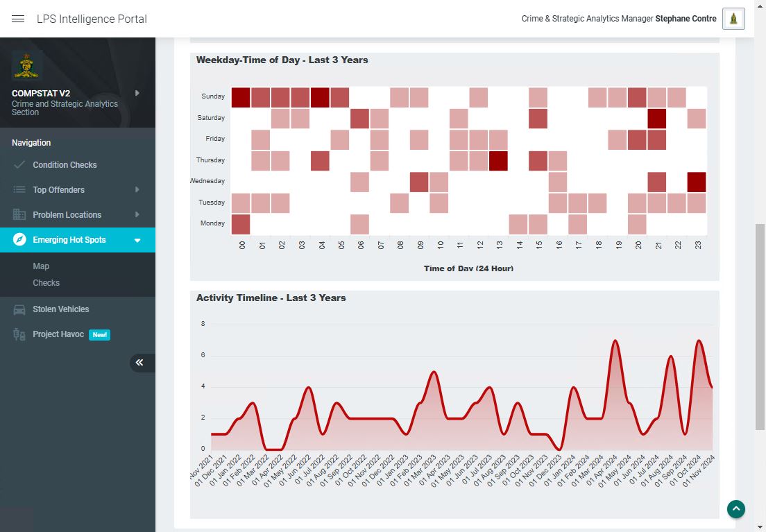Collapse the Emerging Hot Spots dropdown arrow
This screenshot has height=532, width=766.
click(x=137, y=241)
